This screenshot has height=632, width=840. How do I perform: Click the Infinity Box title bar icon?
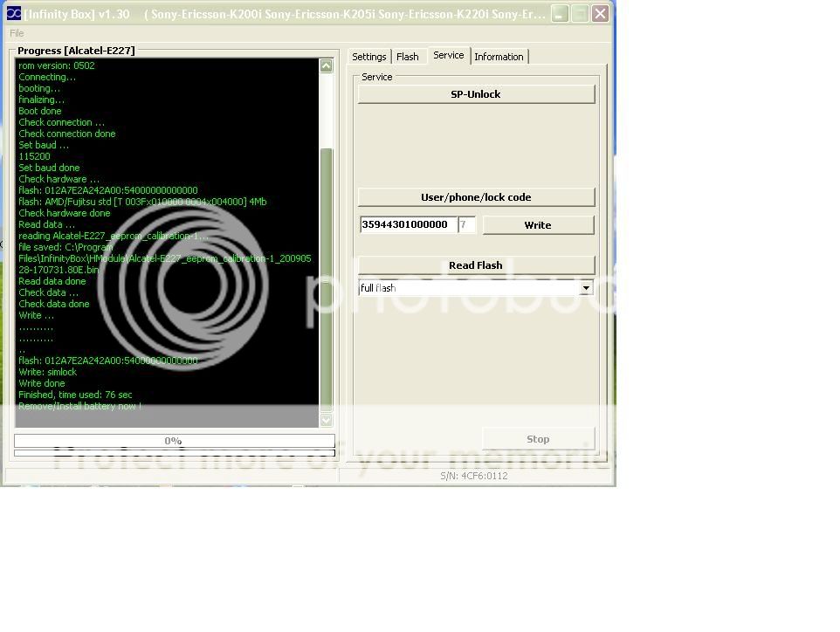(x=13, y=14)
